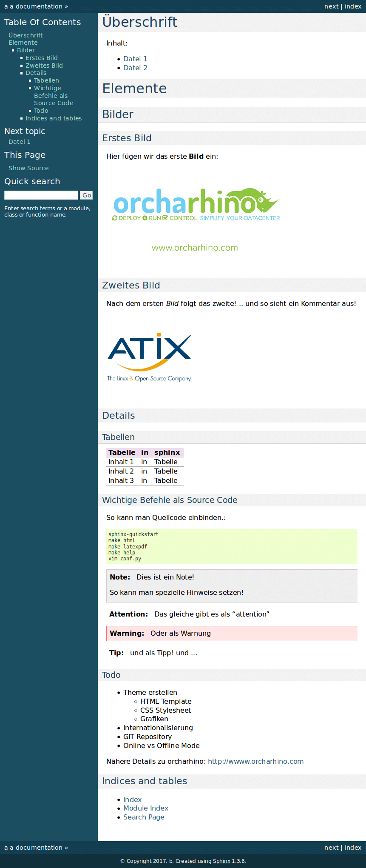The height and width of the screenshot is (868, 366).
Task: Open 'Wichtige Befehle als Source Code' sidebar entry
Action: (x=54, y=95)
